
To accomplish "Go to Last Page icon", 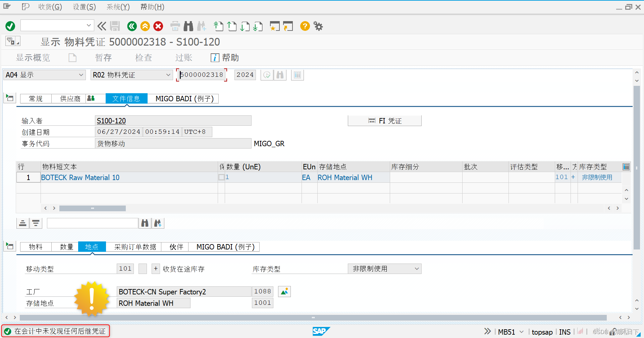I will pos(258,26).
